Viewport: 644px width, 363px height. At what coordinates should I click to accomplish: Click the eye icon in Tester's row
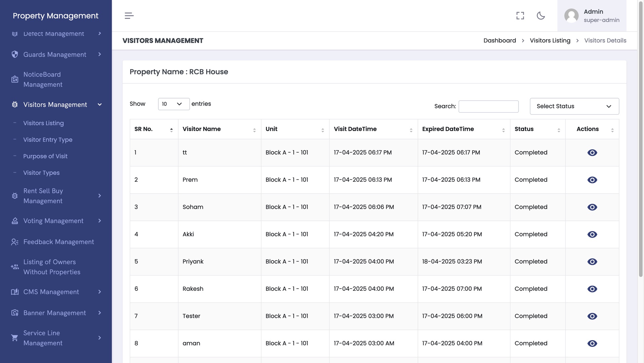pyautogui.click(x=592, y=316)
